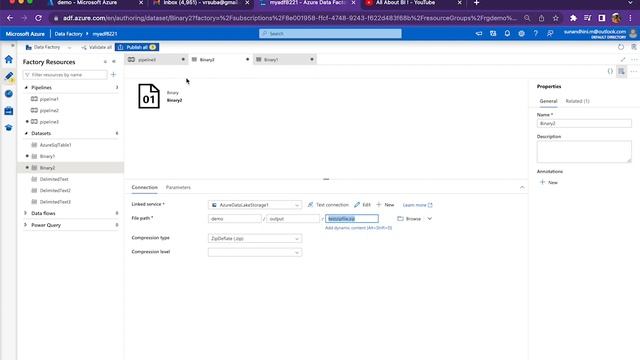
Task: Open the switch Data Factory icon
Action: 493,33
